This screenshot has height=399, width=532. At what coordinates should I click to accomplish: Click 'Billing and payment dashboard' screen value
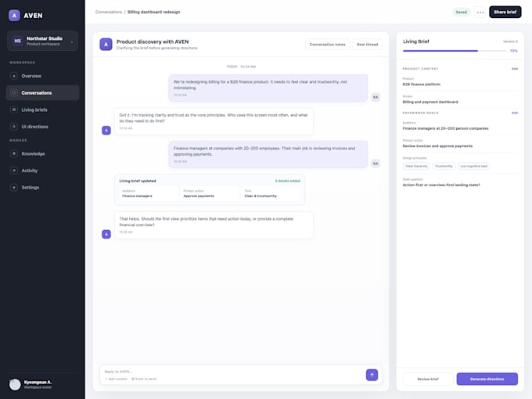pos(430,102)
